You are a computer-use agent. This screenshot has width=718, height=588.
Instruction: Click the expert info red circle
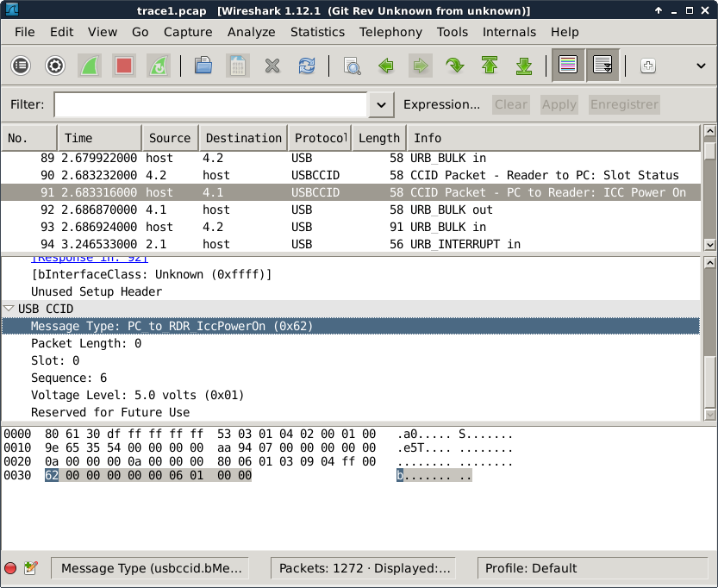click(10, 568)
